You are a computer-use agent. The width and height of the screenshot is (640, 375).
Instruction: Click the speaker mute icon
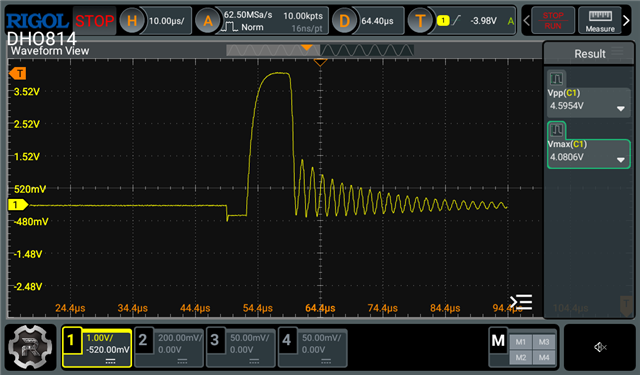coord(600,347)
